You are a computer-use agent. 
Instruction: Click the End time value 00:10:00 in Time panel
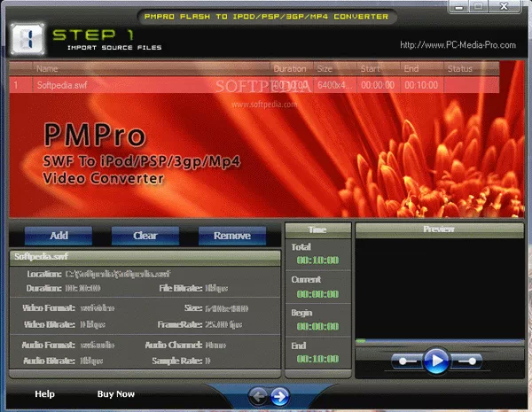coord(317,359)
